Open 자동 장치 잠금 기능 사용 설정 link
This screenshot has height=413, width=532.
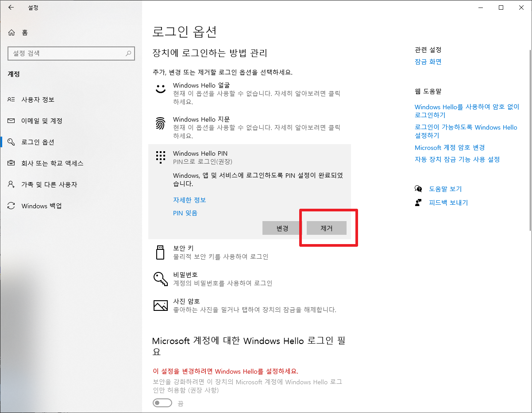tap(457, 159)
